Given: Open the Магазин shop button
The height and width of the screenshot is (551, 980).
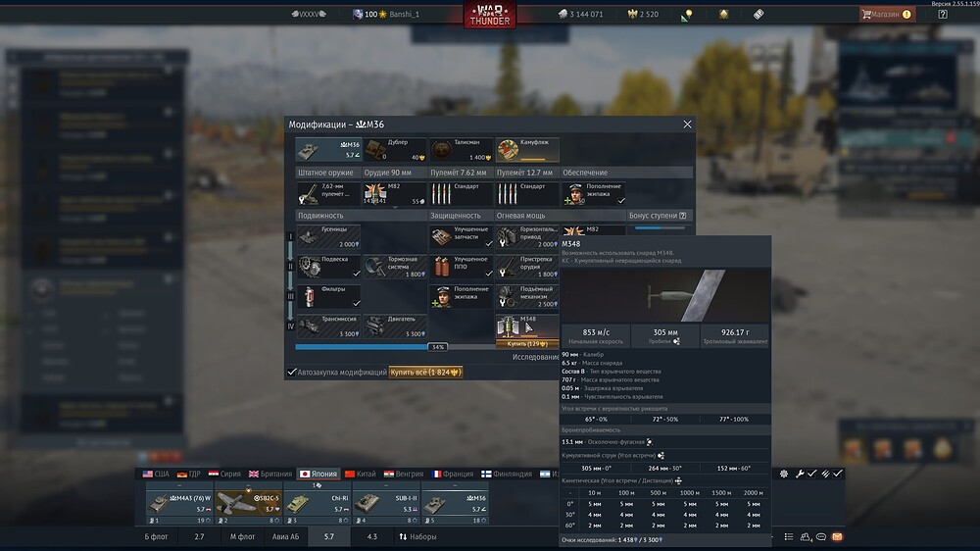Looking at the screenshot, I should coord(888,14).
